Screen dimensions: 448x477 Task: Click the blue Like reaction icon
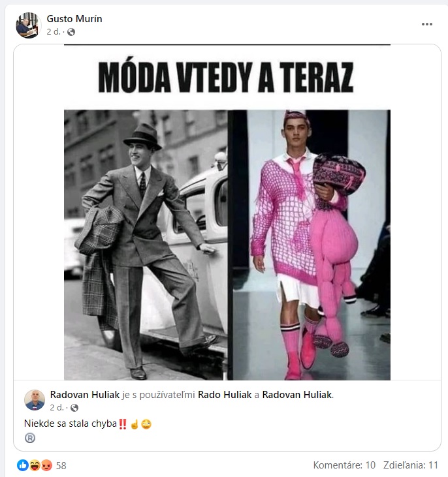click(23, 465)
